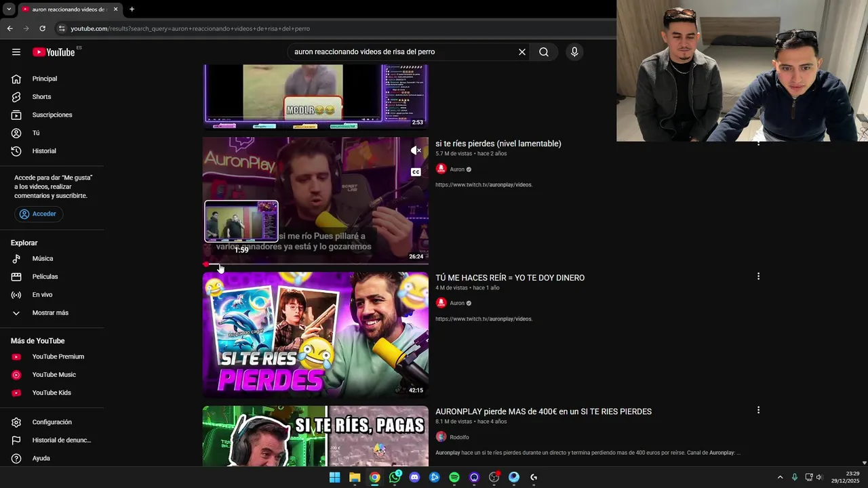Click the address bar URL
The height and width of the screenshot is (488, 868).
coord(191,28)
